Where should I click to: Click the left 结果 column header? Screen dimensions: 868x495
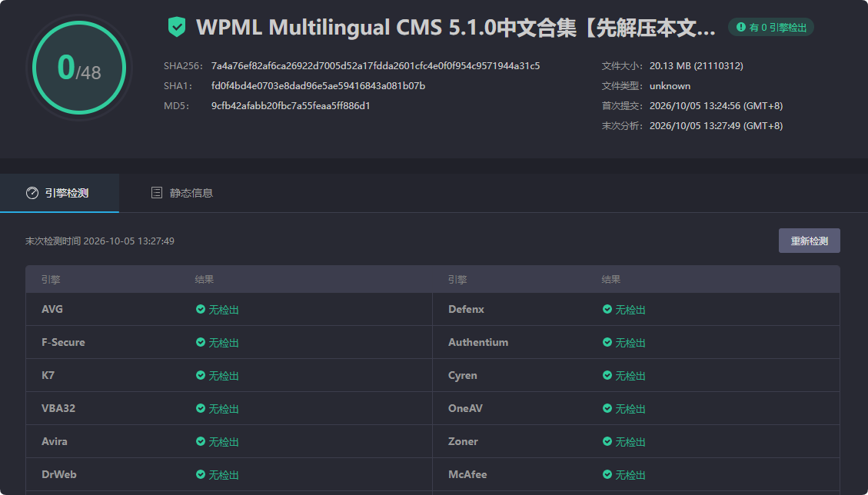coord(205,280)
